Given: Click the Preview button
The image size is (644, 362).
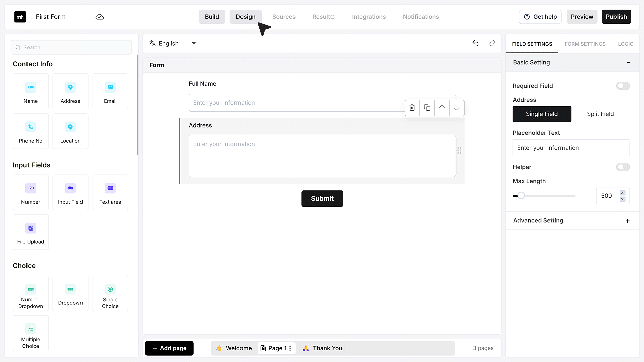Looking at the screenshot, I should tap(582, 17).
